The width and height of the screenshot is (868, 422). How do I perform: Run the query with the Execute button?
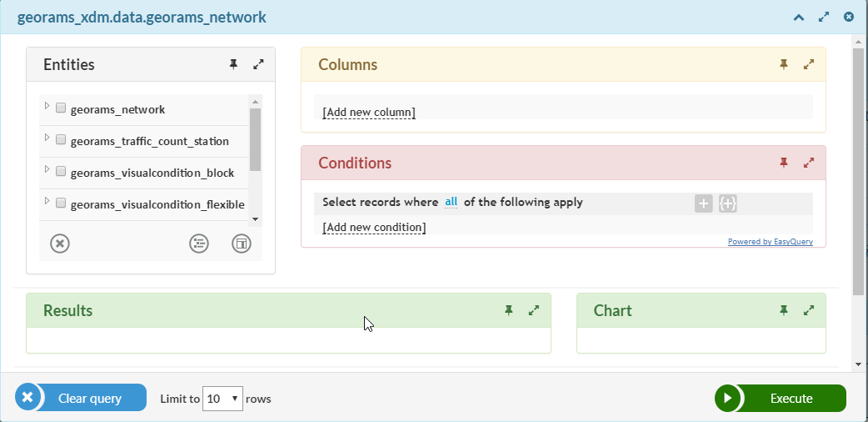coord(780,398)
